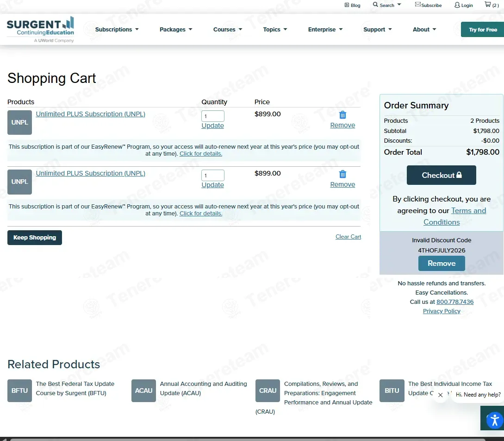Dismiss the chat help bubble with the X

tap(440, 395)
